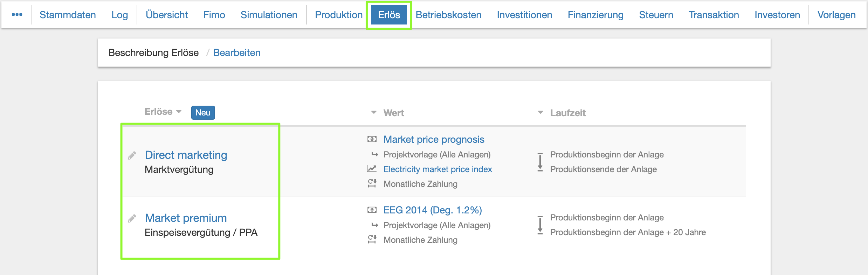This screenshot has height=275, width=868.
Task: Click the payment cycle icon in the Market premium row
Action: 372,240
